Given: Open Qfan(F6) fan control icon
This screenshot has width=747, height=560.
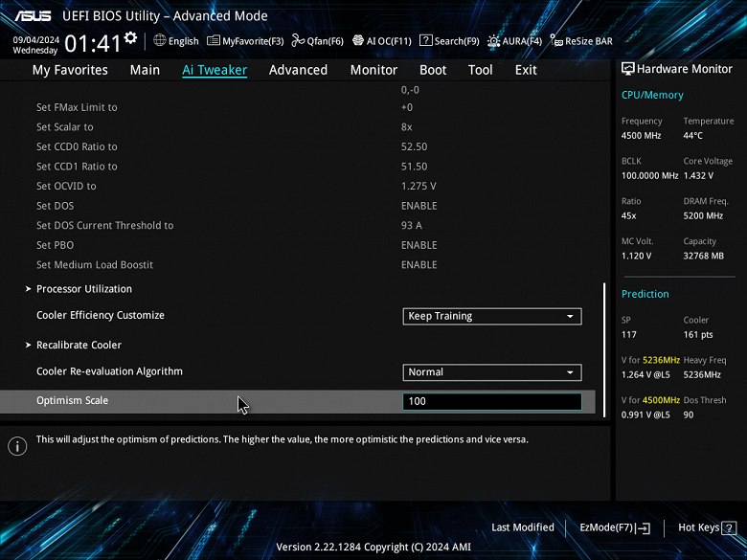Looking at the screenshot, I should point(298,41).
